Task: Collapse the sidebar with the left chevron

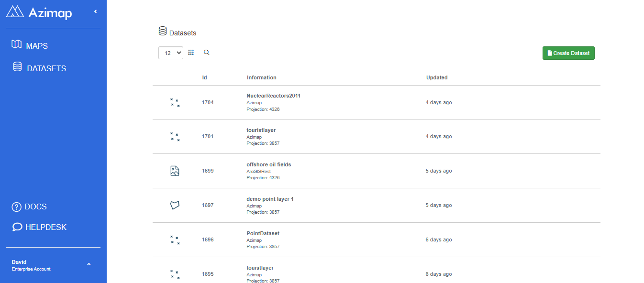Action: [95, 11]
